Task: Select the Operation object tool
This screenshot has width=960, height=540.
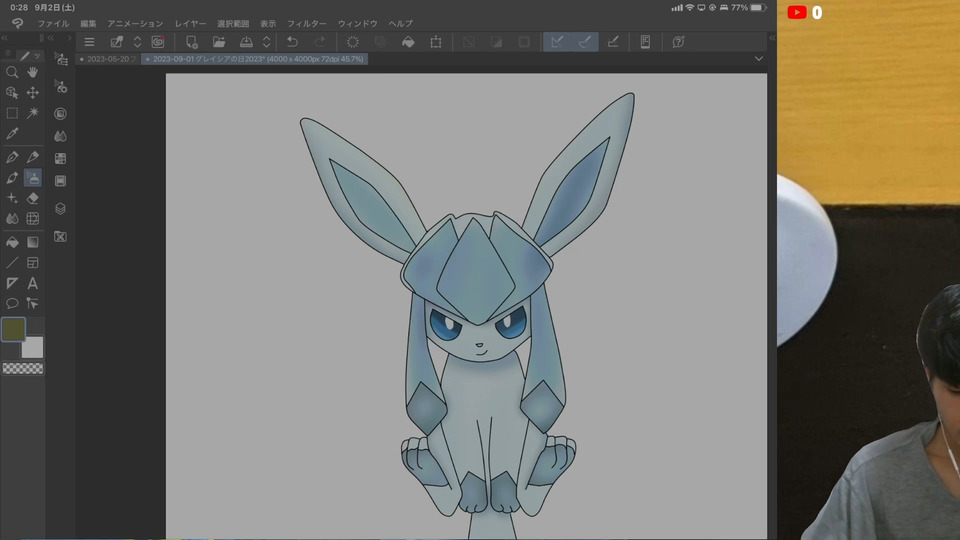Action: pyautogui.click(x=12, y=92)
